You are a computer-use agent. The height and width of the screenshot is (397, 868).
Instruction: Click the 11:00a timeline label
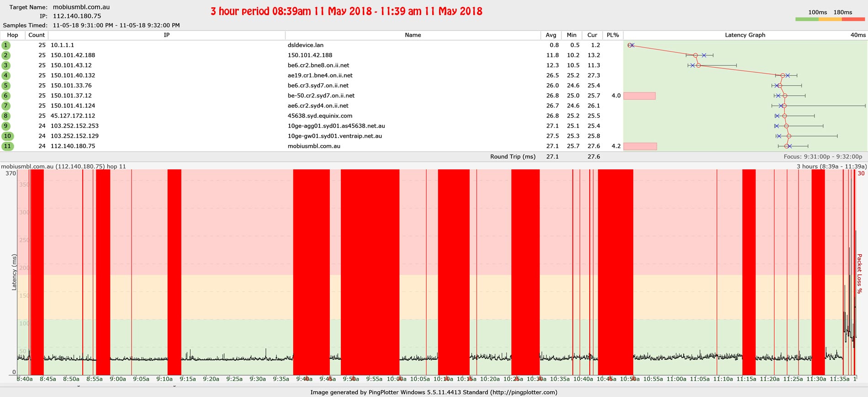[x=676, y=379]
